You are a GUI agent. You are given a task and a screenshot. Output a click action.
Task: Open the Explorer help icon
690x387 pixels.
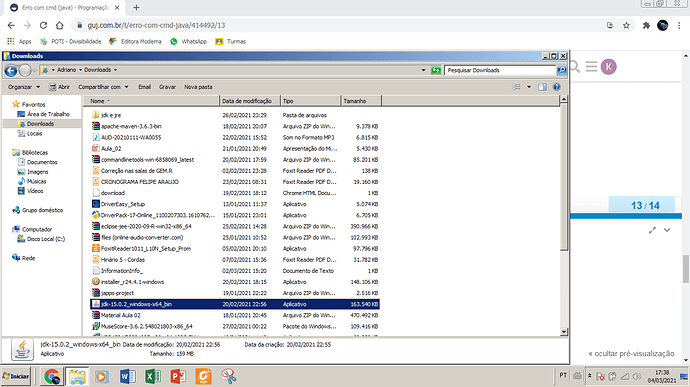click(x=556, y=87)
